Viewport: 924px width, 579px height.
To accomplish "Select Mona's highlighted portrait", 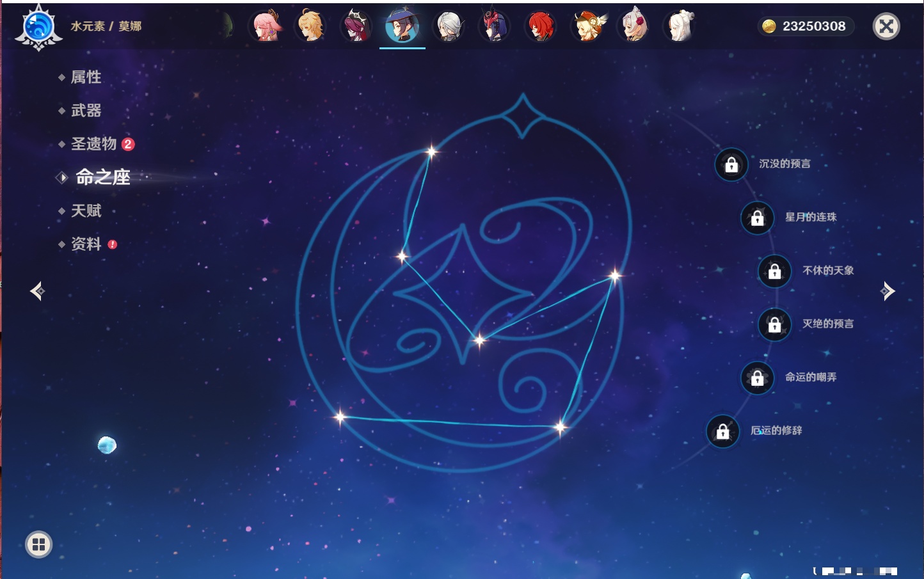I will pyautogui.click(x=402, y=26).
